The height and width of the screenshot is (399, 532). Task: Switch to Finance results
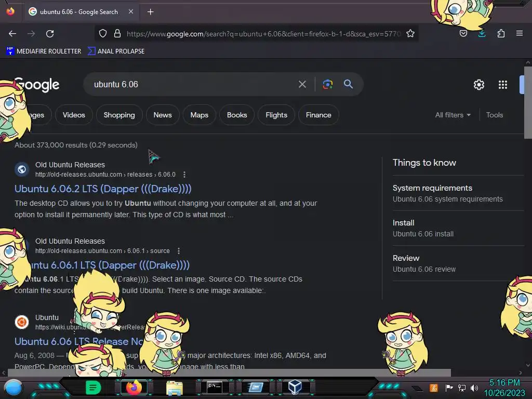tap(318, 115)
